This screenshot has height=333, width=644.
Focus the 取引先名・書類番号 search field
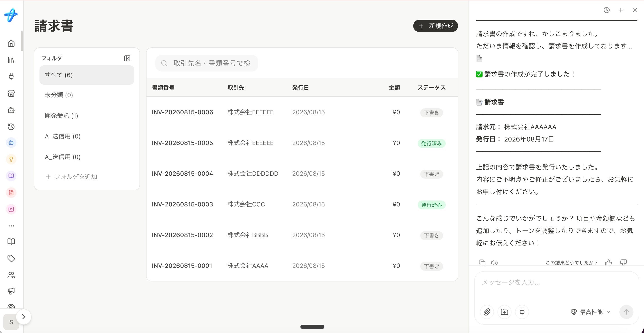[x=207, y=63]
